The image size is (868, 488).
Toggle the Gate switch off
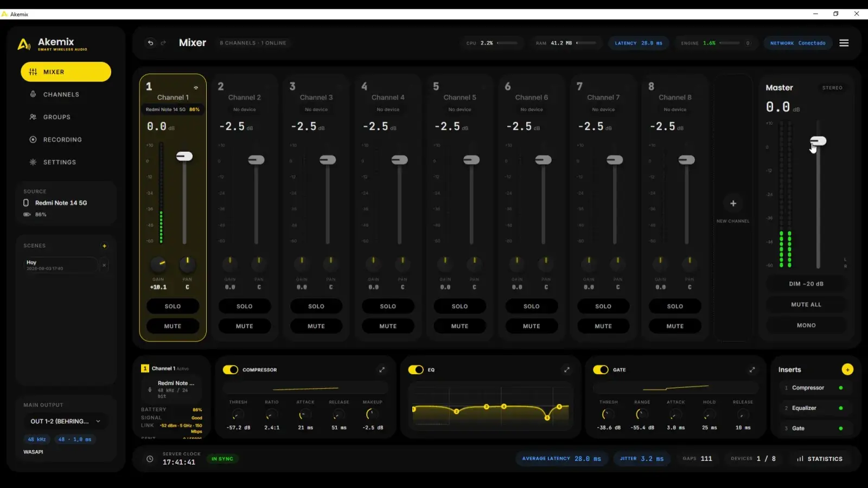click(x=601, y=370)
